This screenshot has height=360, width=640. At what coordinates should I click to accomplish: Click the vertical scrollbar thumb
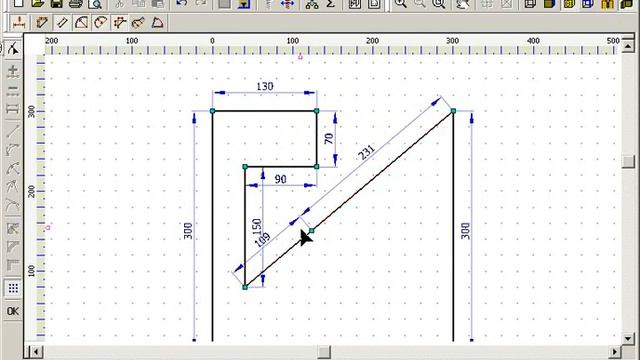click(x=628, y=161)
